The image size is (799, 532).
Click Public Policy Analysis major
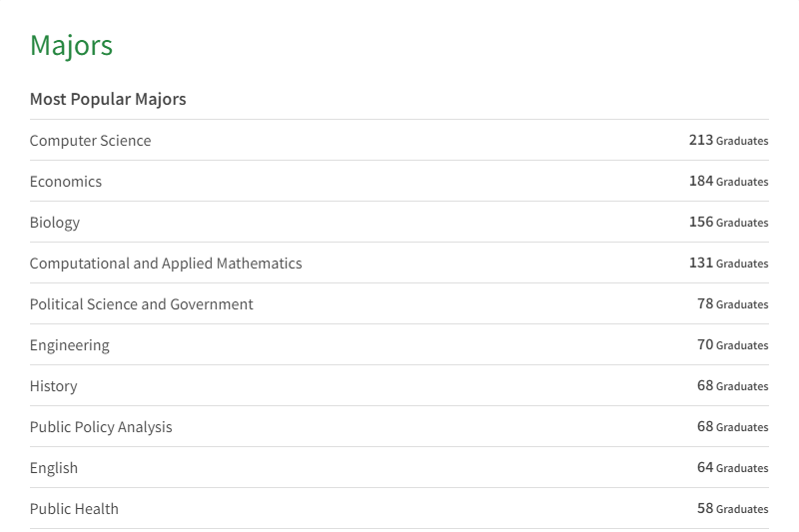[101, 427]
